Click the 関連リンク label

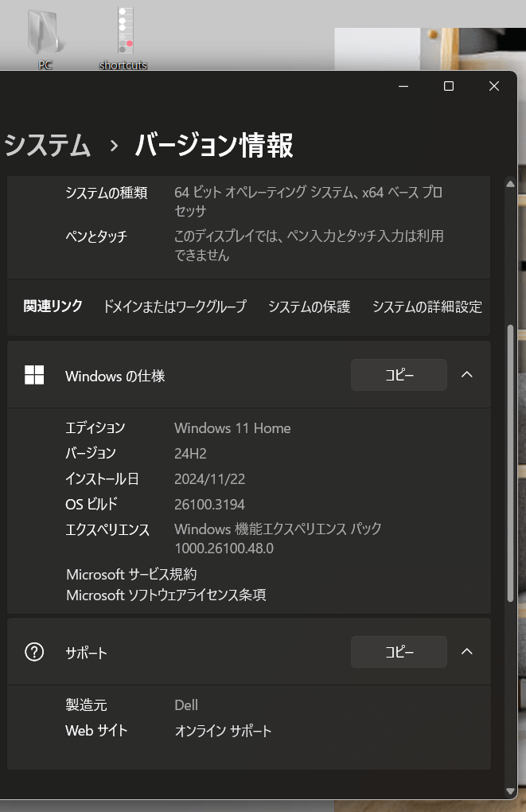point(53,306)
